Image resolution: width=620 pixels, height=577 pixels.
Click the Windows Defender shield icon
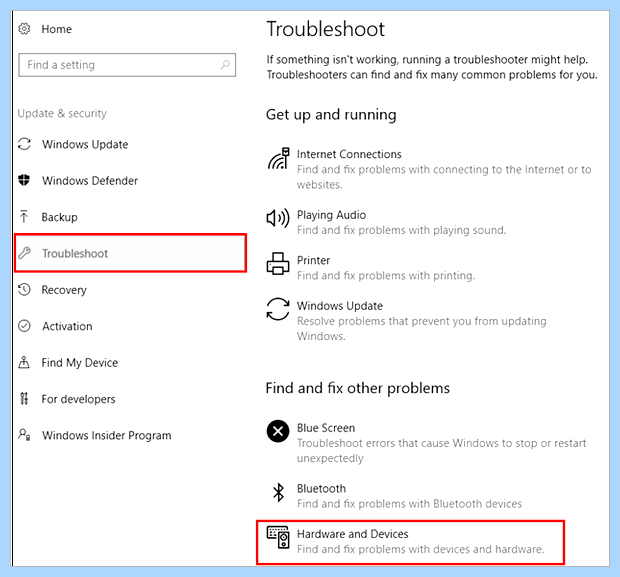24,180
